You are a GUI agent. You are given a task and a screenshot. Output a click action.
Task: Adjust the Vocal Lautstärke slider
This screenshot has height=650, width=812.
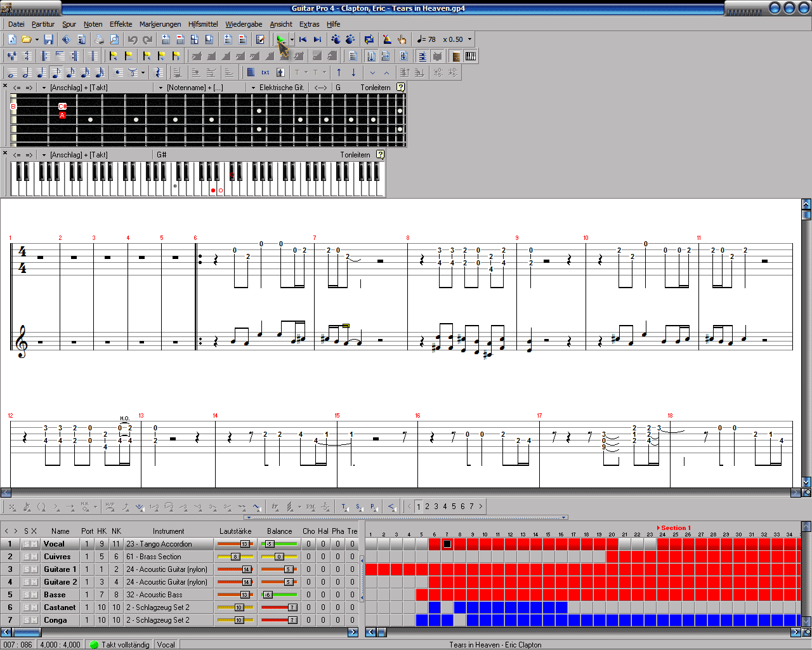point(235,544)
